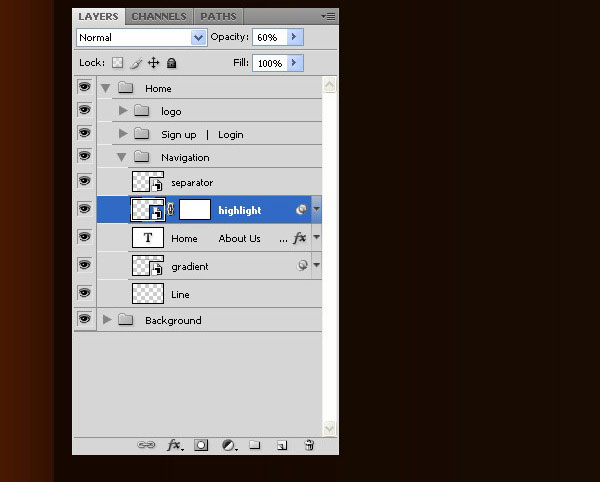Expand effects arrow on the highlight layer
Screen dimensions: 600x482
point(316,209)
